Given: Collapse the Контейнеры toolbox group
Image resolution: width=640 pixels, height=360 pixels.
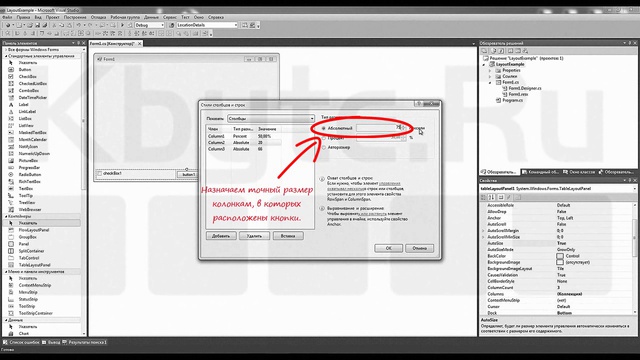Looking at the screenshot, I should tap(6, 216).
